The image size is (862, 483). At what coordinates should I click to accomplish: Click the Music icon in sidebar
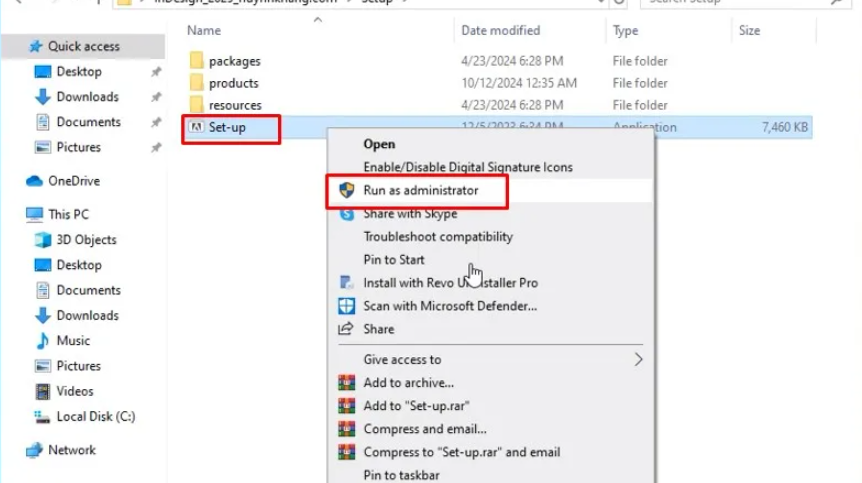[x=43, y=341]
